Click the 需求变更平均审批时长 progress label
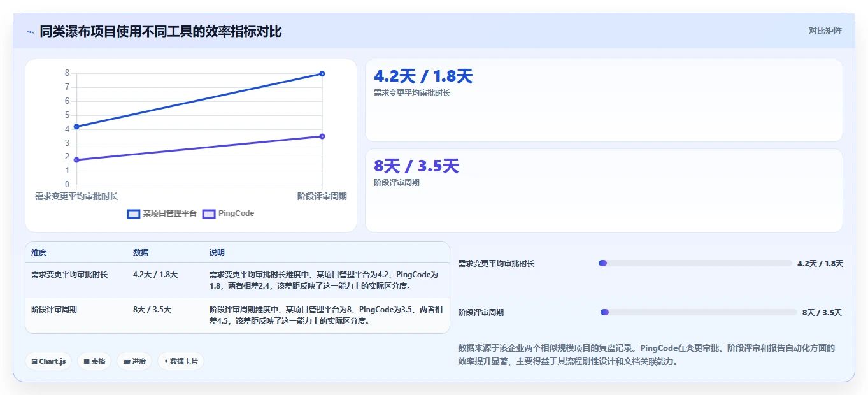Screen dimensions: 868x395 (x=496, y=264)
